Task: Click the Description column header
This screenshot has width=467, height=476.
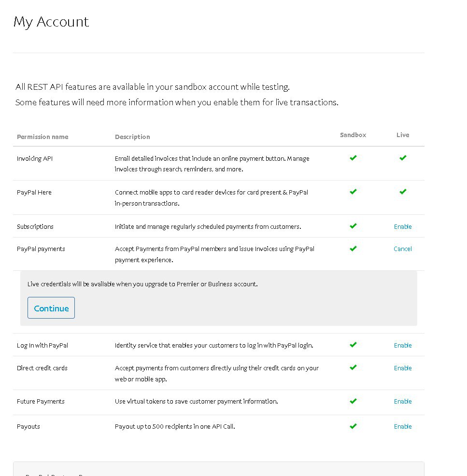Action: 132,137
